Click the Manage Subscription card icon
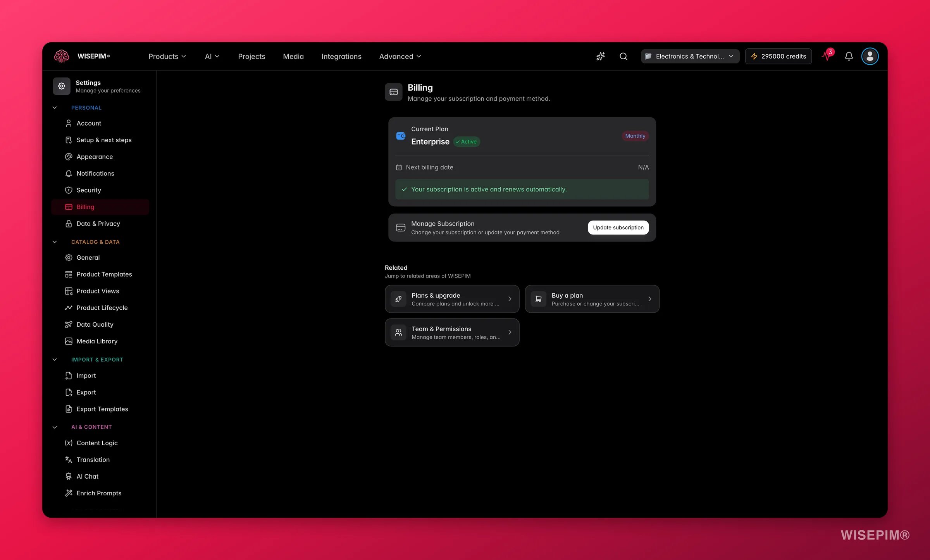 tap(400, 227)
